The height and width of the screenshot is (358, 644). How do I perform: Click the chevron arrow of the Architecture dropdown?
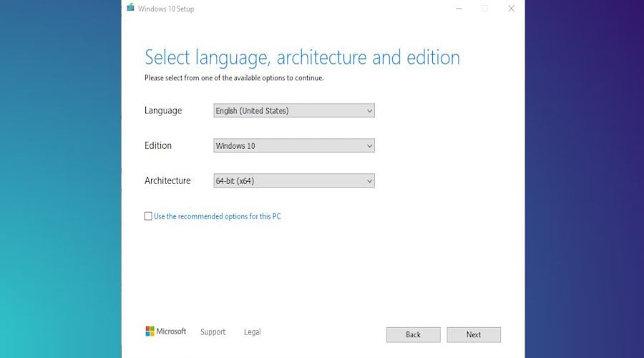[369, 181]
